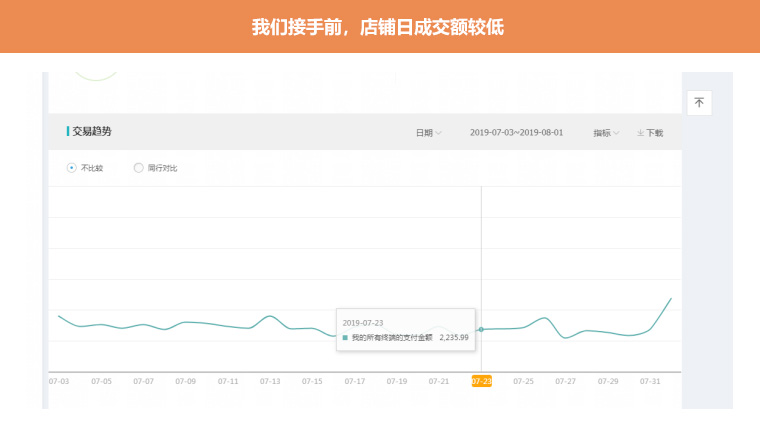The height and width of the screenshot is (430, 760).
Task: Click the 07-13 date axis label
Action: click(x=270, y=381)
